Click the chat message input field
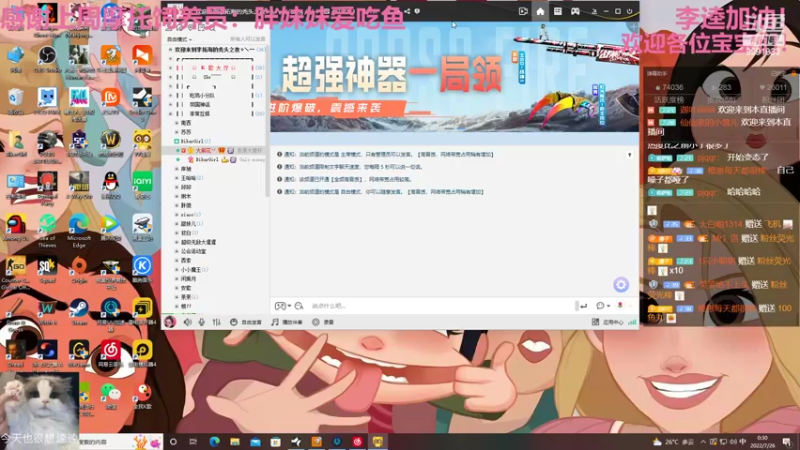Screen dimensions: 800x450 point(441,306)
